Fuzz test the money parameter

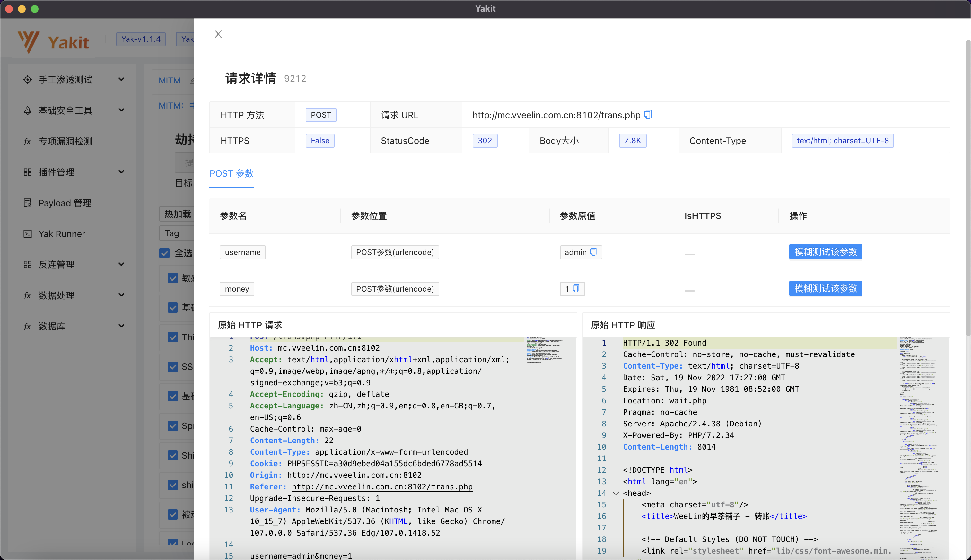tap(826, 288)
